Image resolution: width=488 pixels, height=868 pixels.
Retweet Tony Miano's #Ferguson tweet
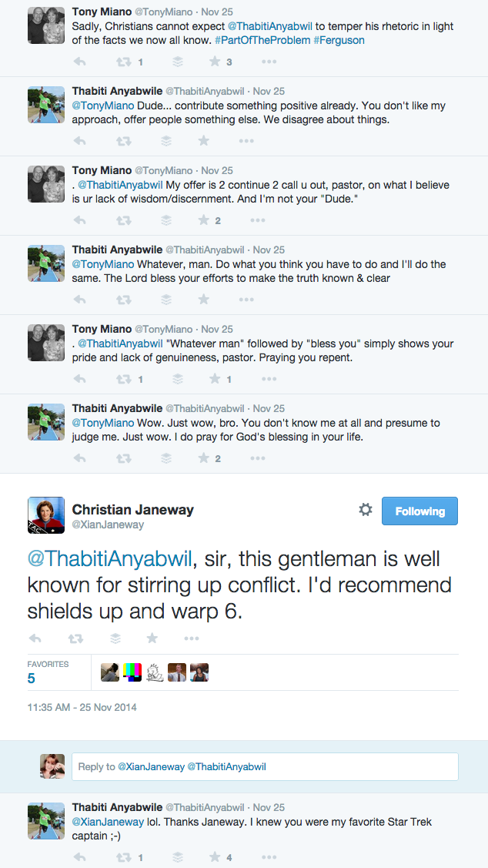click(123, 62)
